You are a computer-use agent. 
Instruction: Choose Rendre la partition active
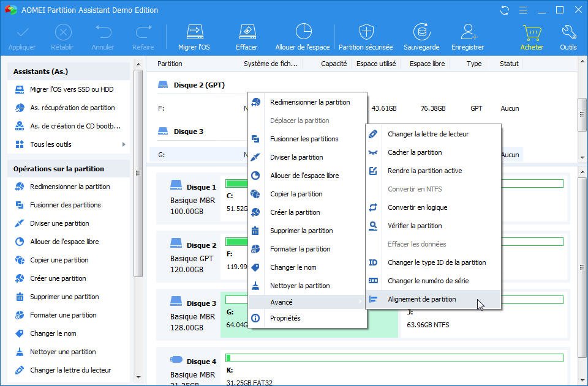coord(433,171)
